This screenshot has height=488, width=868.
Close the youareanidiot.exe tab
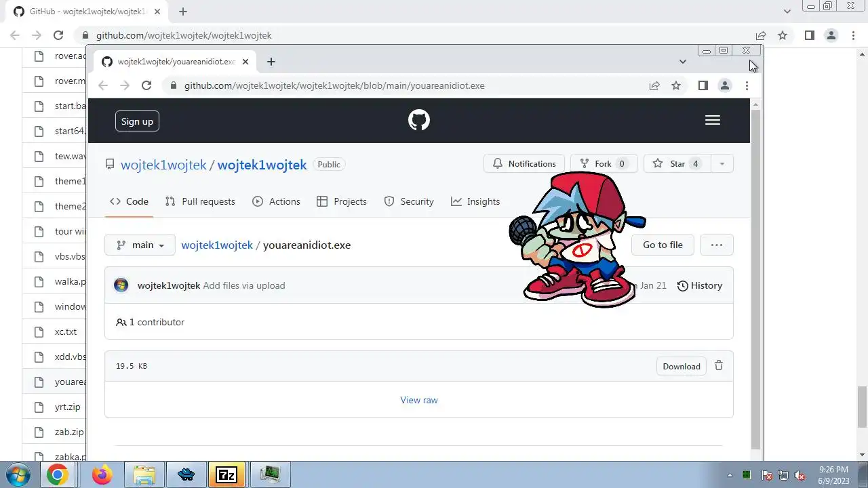pyautogui.click(x=245, y=62)
